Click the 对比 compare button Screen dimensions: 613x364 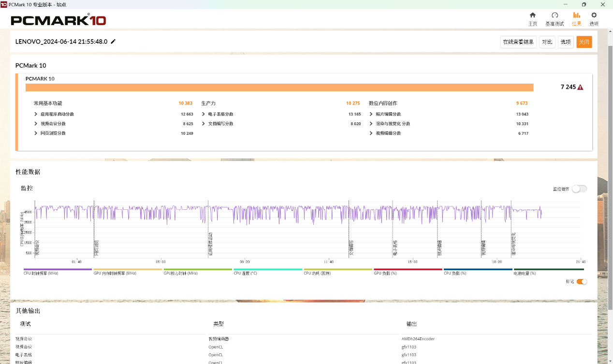pyautogui.click(x=547, y=42)
